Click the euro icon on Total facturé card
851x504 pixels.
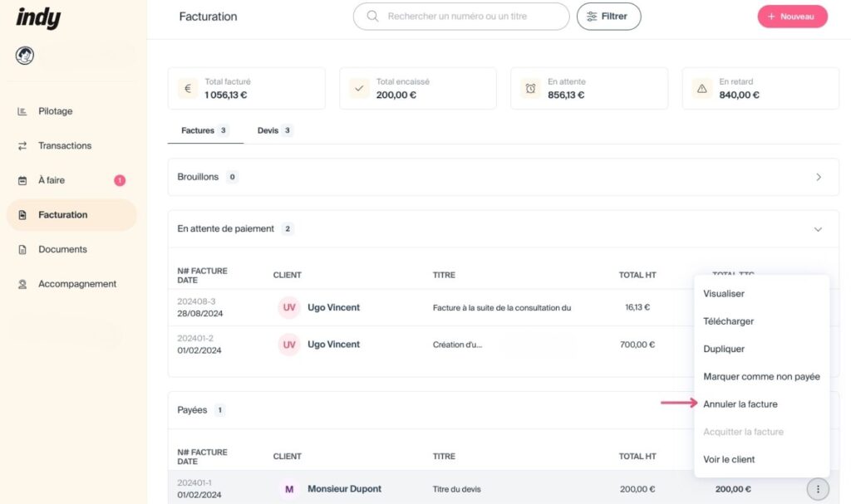pyautogui.click(x=187, y=87)
